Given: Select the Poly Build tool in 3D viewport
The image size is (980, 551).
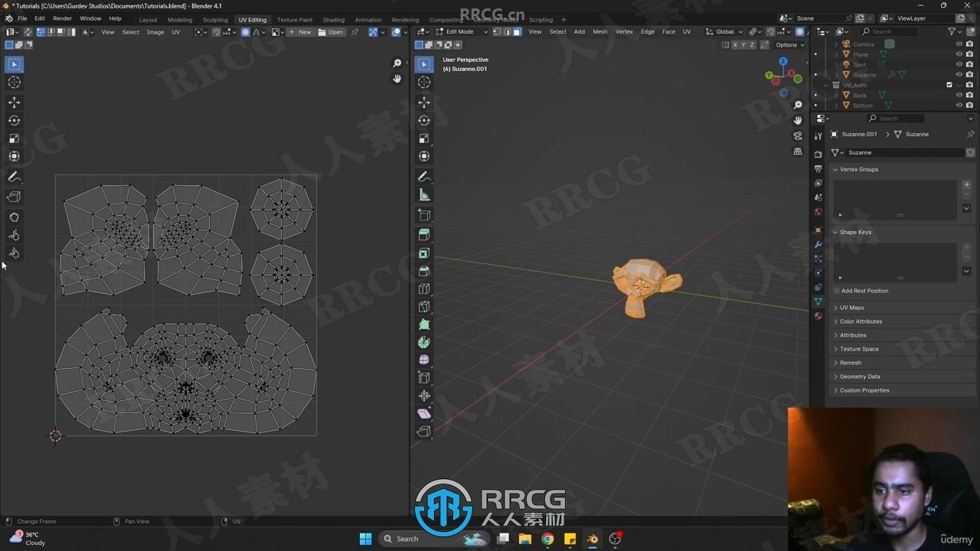Looking at the screenshot, I should (x=424, y=324).
